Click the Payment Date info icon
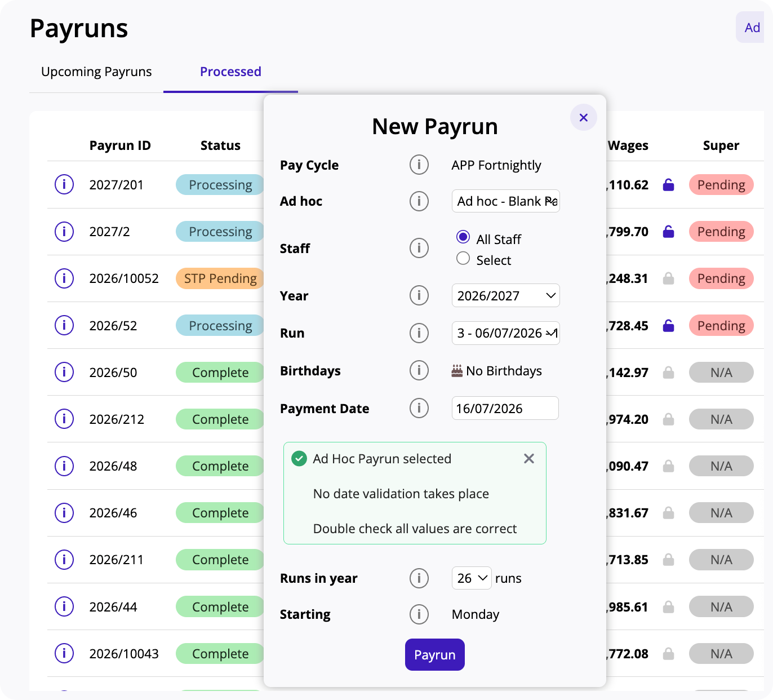773x700 pixels. click(x=419, y=407)
